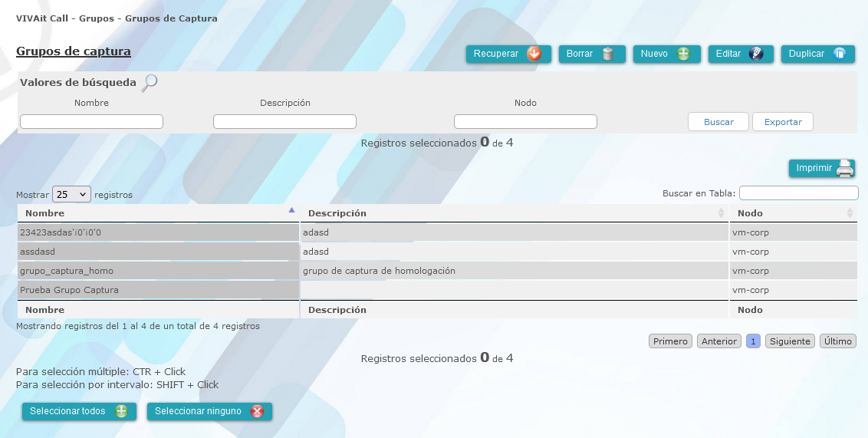
Task: Click the Buscar button
Action: [718, 122]
